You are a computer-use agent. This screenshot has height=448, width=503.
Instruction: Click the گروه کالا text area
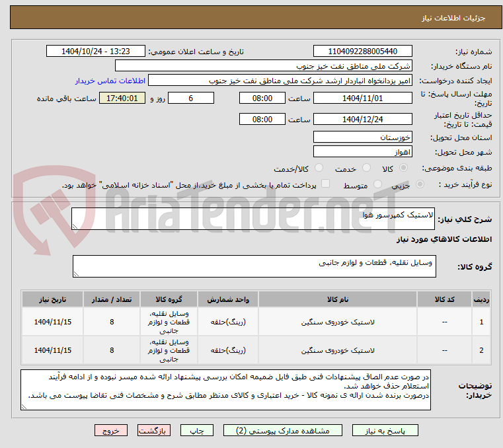pyautogui.click(x=254, y=266)
